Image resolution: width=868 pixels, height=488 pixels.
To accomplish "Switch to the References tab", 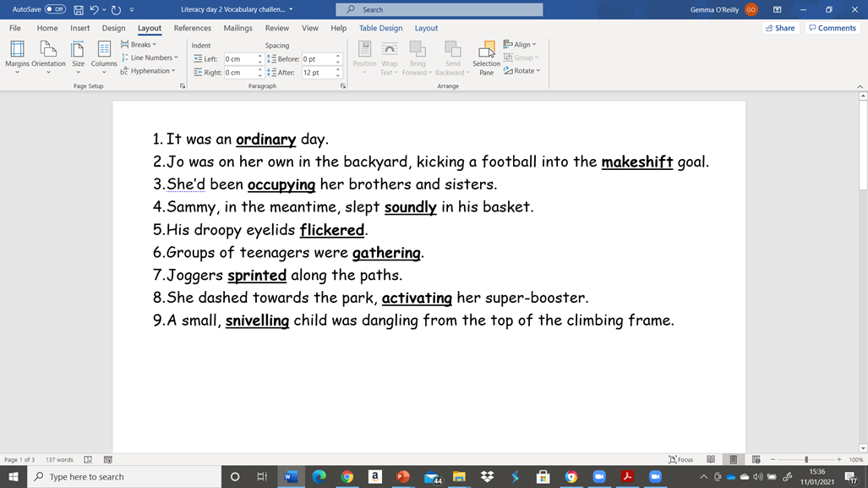I will coord(192,28).
